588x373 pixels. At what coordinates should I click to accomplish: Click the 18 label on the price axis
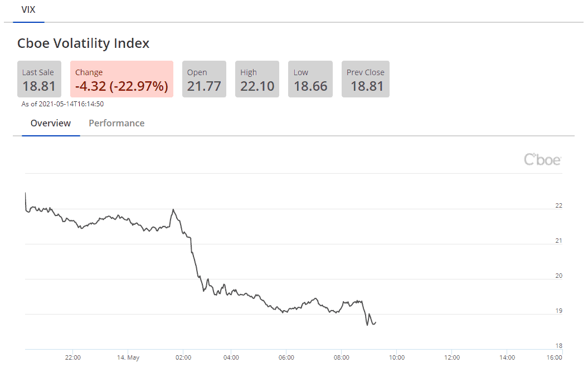coord(558,345)
